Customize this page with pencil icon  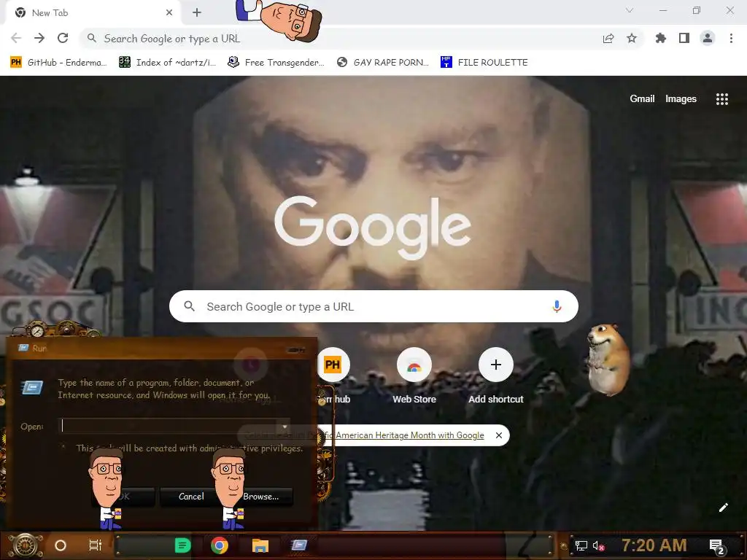(723, 507)
